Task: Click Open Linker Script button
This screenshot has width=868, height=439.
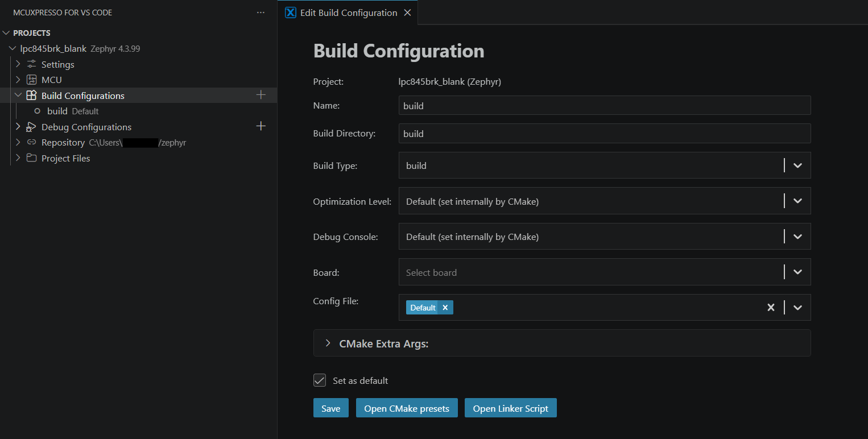Action: 511,408
